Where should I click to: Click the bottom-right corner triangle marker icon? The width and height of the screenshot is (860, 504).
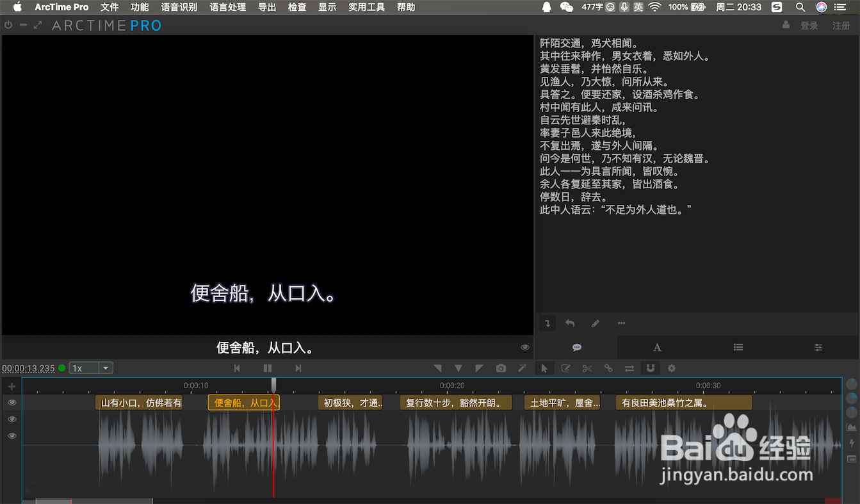coord(437,368)
